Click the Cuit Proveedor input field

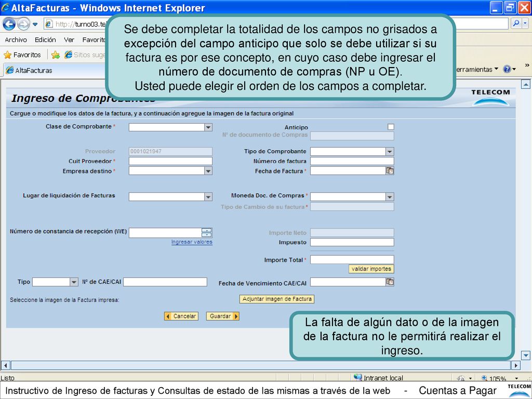170,161
